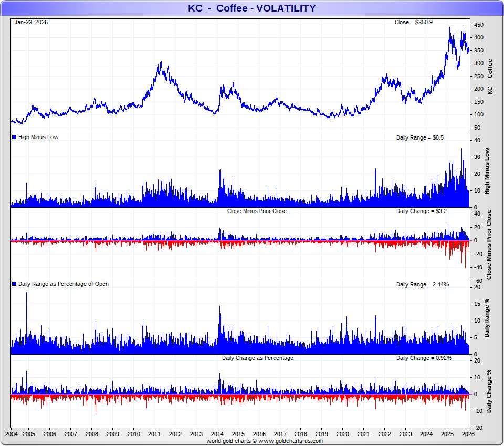The height and width of the screenshot is (446, 504).
Task: Click the Daily Range = 2.44% readout
Action: [422, 284]
